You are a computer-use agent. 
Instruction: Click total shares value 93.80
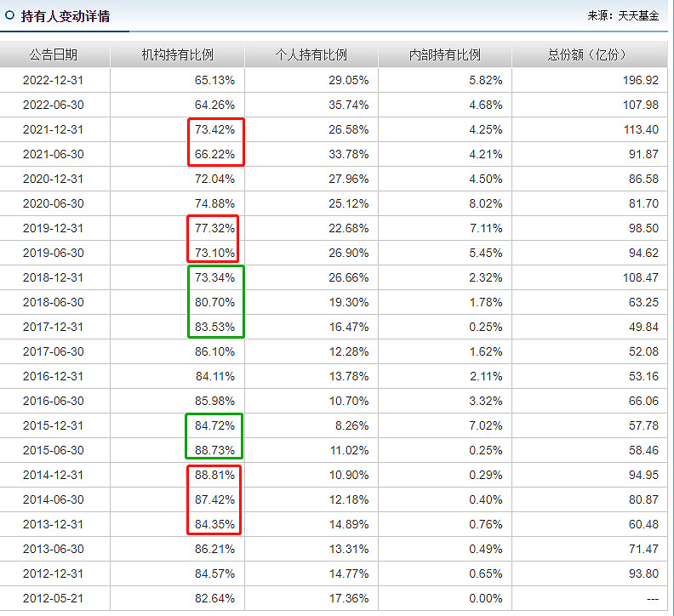coord(643,573)
